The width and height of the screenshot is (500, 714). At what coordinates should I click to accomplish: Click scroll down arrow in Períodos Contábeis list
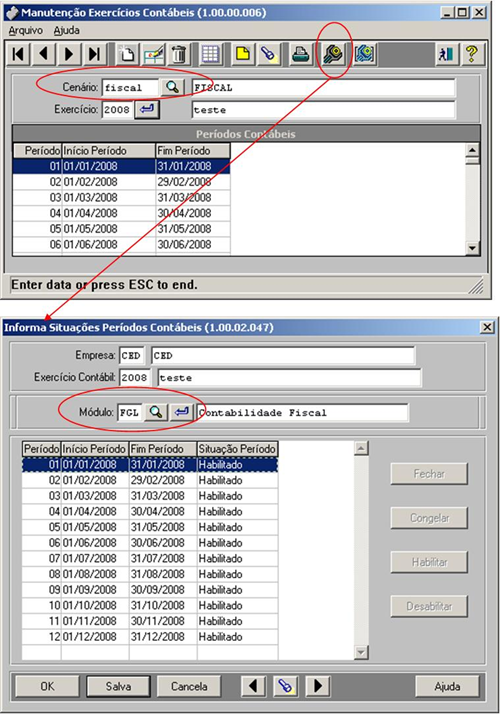(472, 248)
